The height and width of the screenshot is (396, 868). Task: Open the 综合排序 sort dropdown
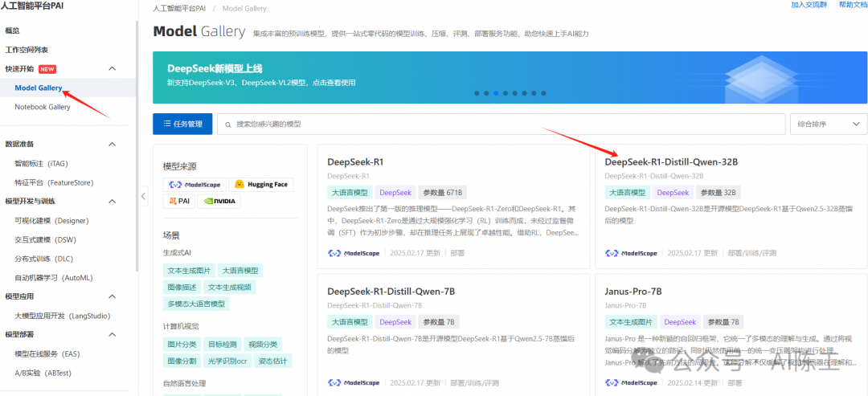829,124
